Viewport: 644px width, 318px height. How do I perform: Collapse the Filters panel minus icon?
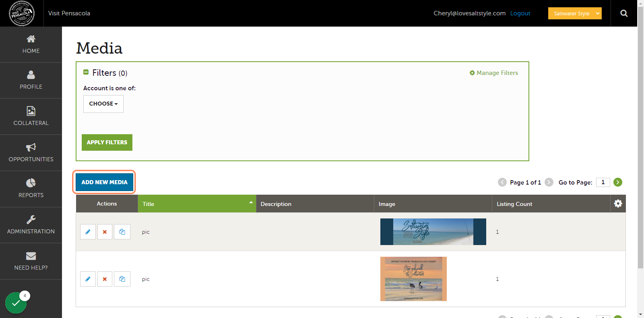86,72
